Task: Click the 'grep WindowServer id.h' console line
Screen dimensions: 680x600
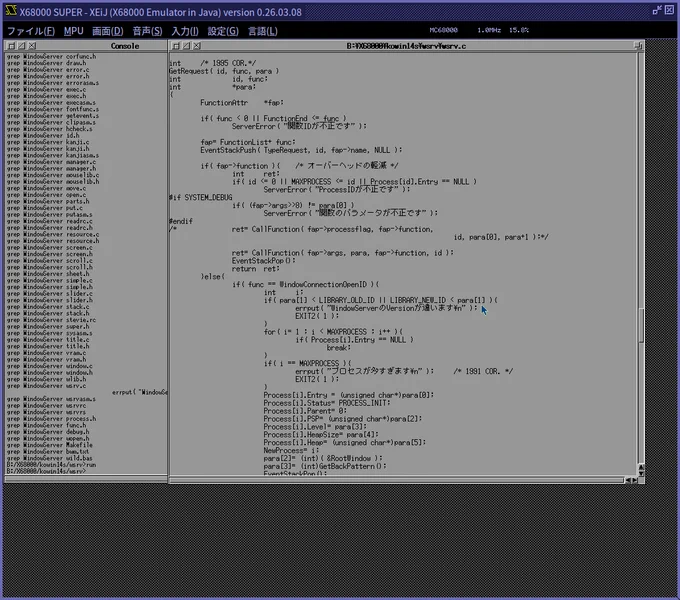Action: 42,135
